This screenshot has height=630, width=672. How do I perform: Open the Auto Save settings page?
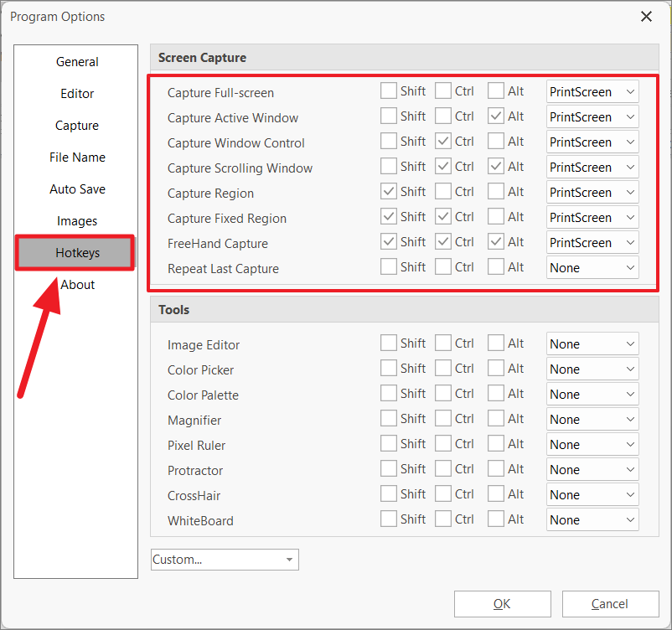click(77, 189)
